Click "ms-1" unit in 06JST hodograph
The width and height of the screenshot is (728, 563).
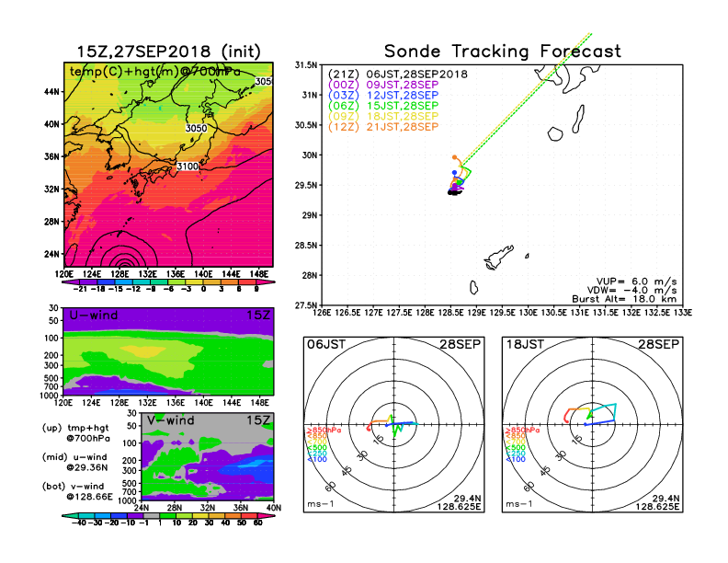pyautogui.click(x=321, y=504)
